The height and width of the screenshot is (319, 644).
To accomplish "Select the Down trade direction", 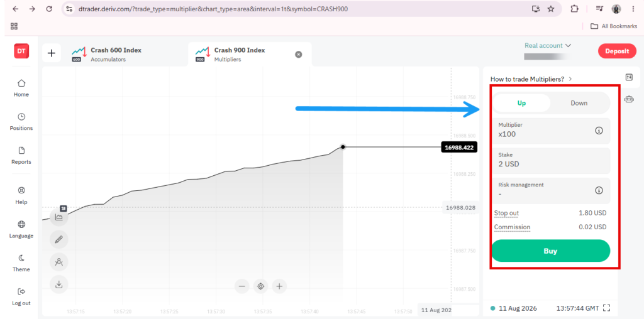I will tap(579, 103).
